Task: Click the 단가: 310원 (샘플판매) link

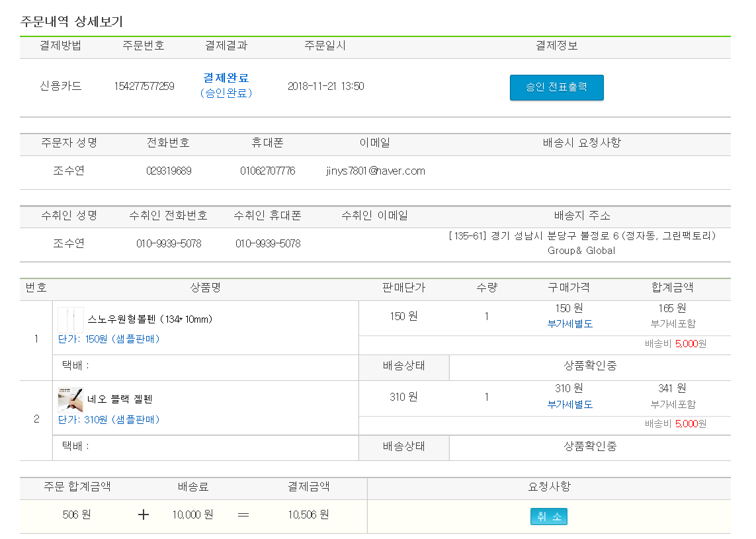Action: 108,419
